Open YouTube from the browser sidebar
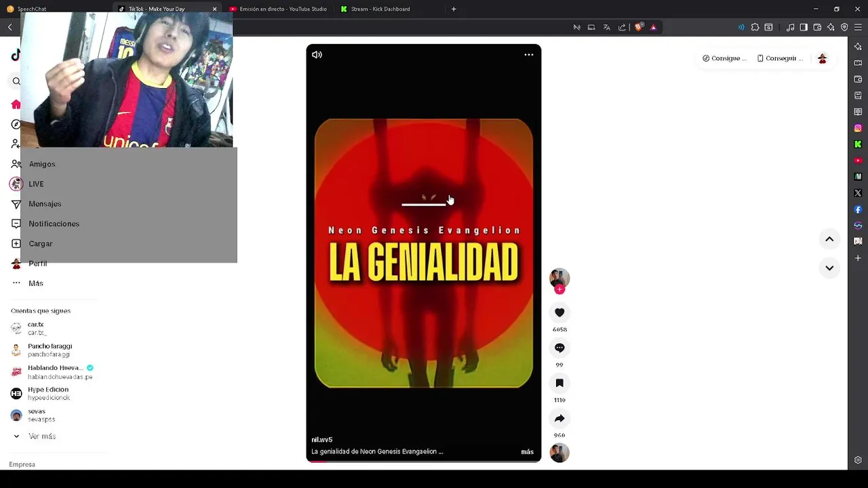The height and width of the screenshot is (488, 868). tap(858, 161)
